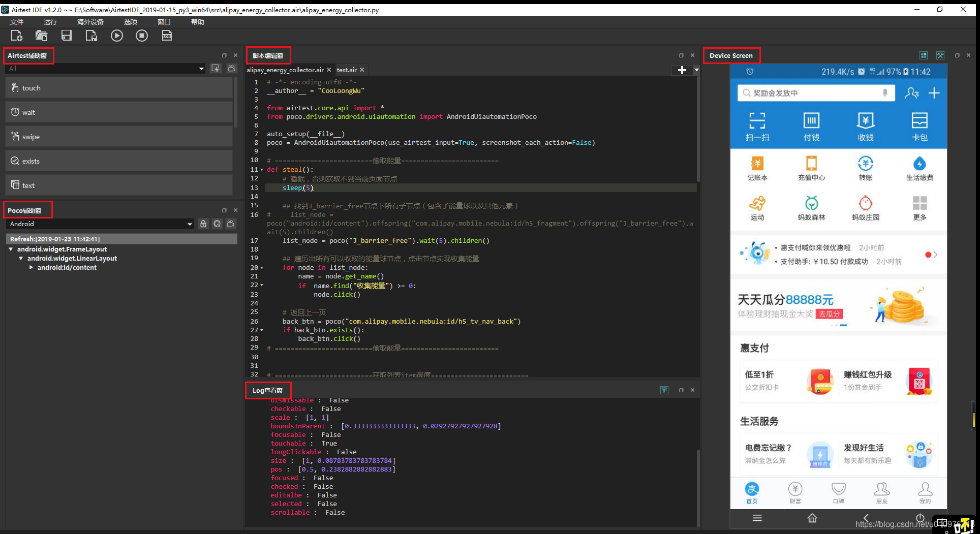980x534 pixels.
Task: Tap 付钱 pay icon on device
Action: tap(811, 127)
